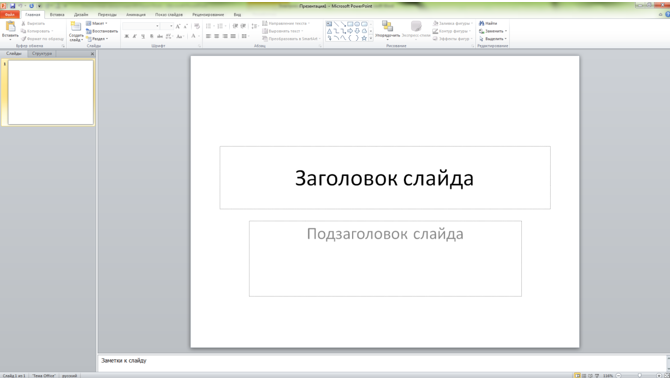Click the Копировать (Copy) command
Image resolution: width=670 pixels, height=378 pixels.
tap(36, 31)
